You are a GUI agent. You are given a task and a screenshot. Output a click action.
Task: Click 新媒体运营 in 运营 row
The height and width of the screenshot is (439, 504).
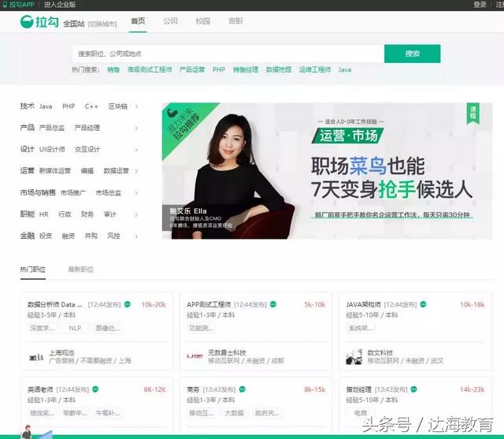[55, 171]
